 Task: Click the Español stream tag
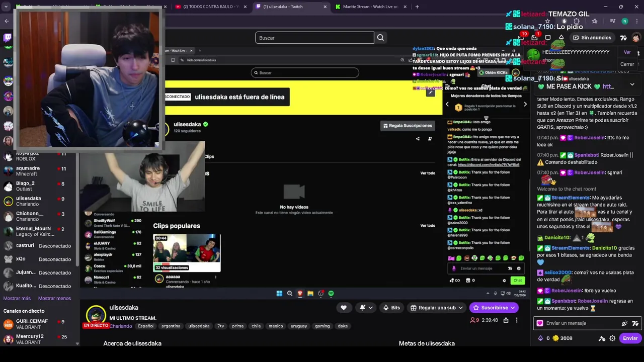point(146,326)
